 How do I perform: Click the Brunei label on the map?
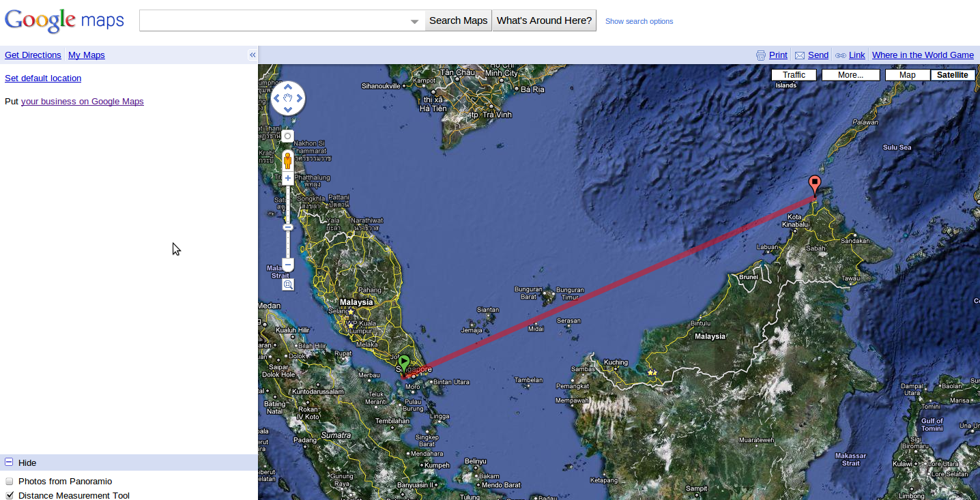[749, 277]
